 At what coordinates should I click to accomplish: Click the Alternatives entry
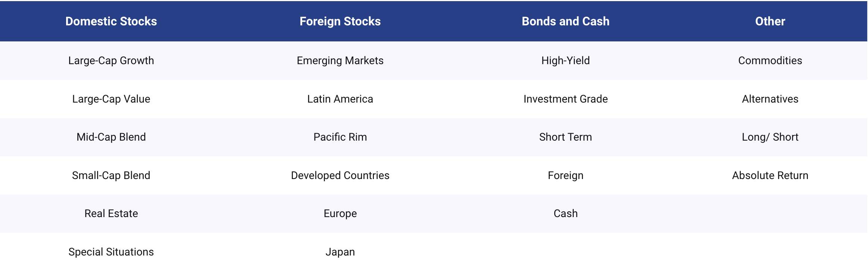pos(770,99)
